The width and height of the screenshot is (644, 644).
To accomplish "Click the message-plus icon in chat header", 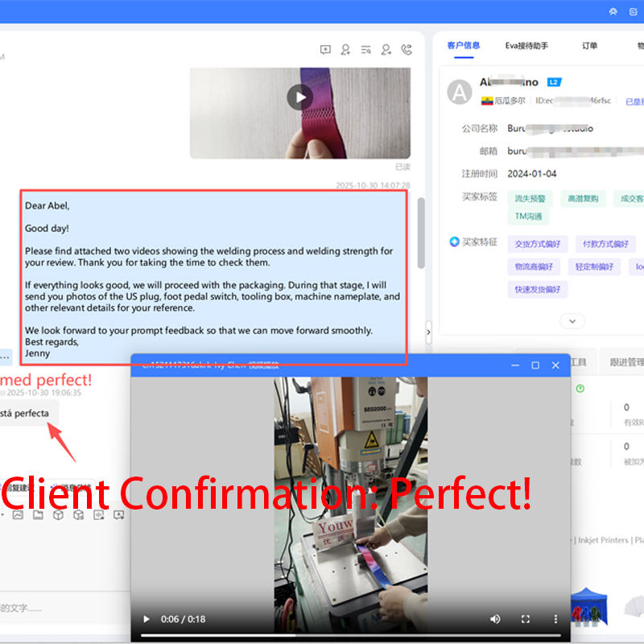I will [325, 50].
